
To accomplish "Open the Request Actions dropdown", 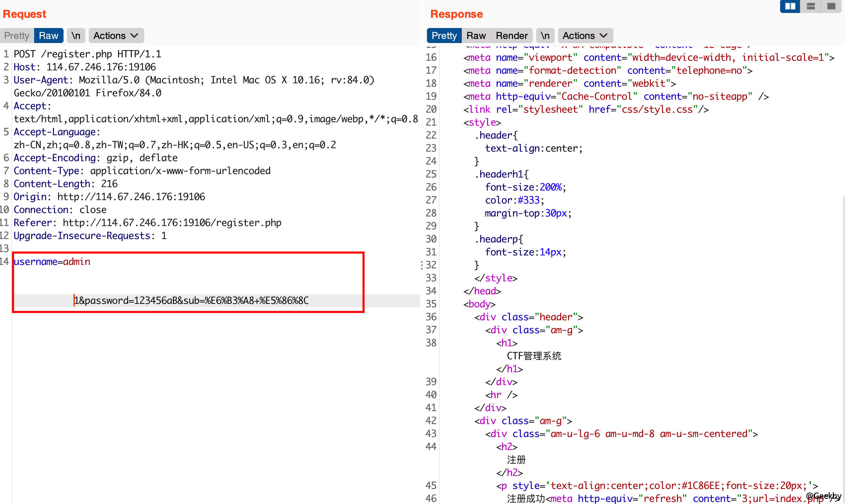I will 116,36.
